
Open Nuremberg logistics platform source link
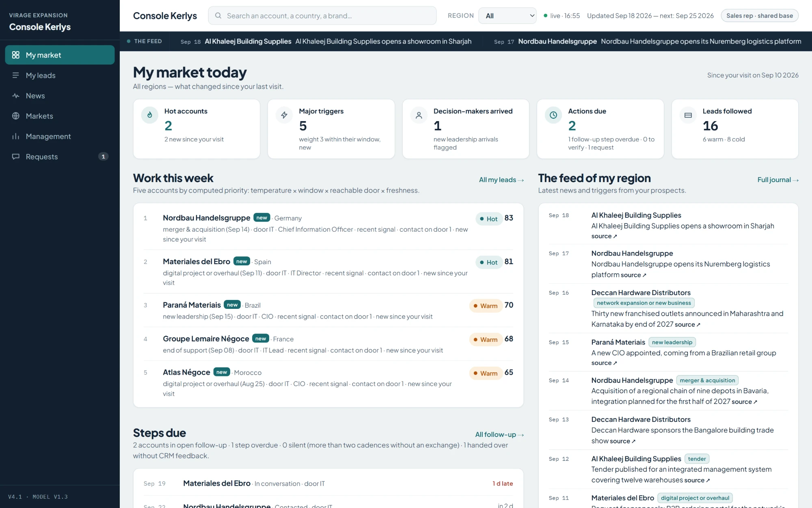pos(633,275)
